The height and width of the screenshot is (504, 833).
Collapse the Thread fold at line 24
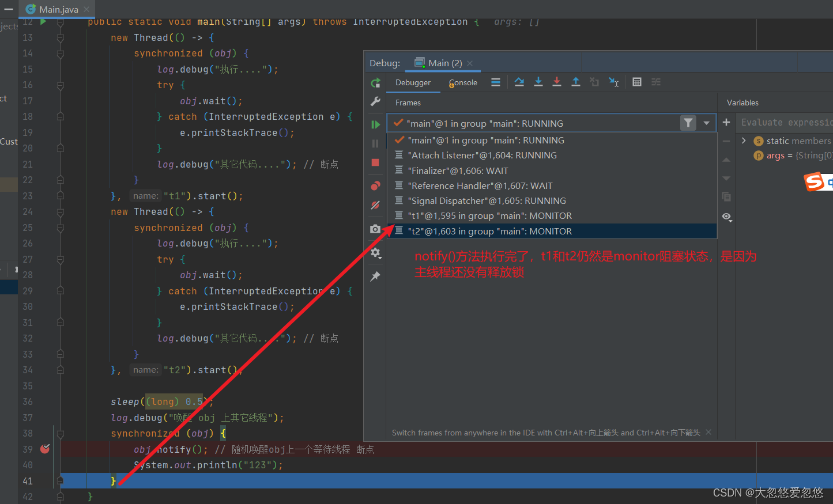coord(61,212)
